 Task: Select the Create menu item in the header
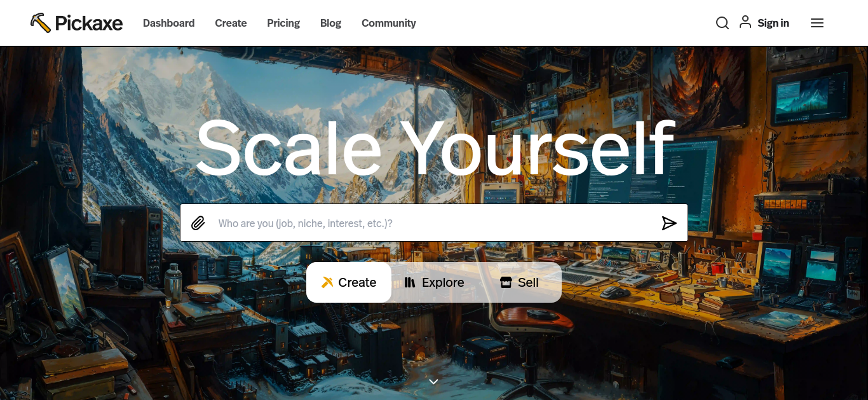pyautogui.click(x=231, y=23)
